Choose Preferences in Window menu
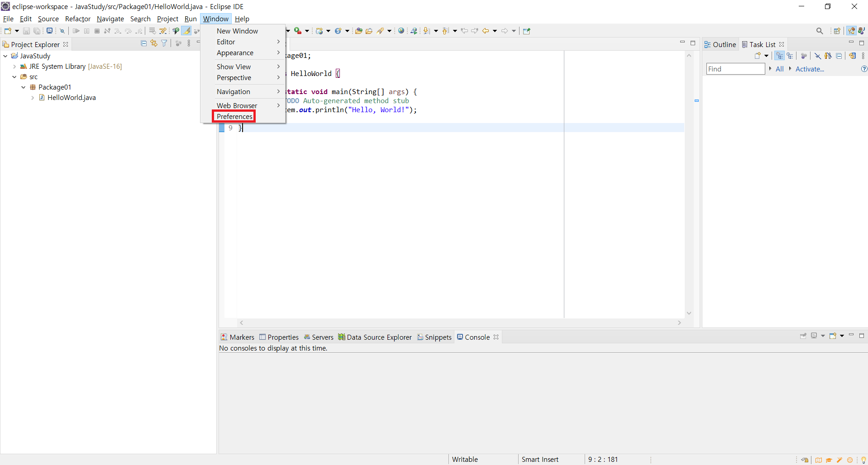 tap(234, 116)
